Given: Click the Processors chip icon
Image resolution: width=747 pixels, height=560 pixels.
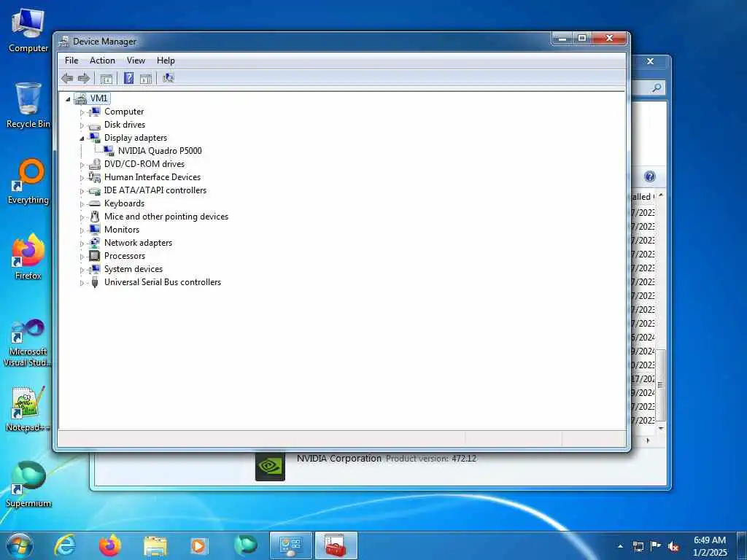Looking at the screenshot, I should pos(95,256).
